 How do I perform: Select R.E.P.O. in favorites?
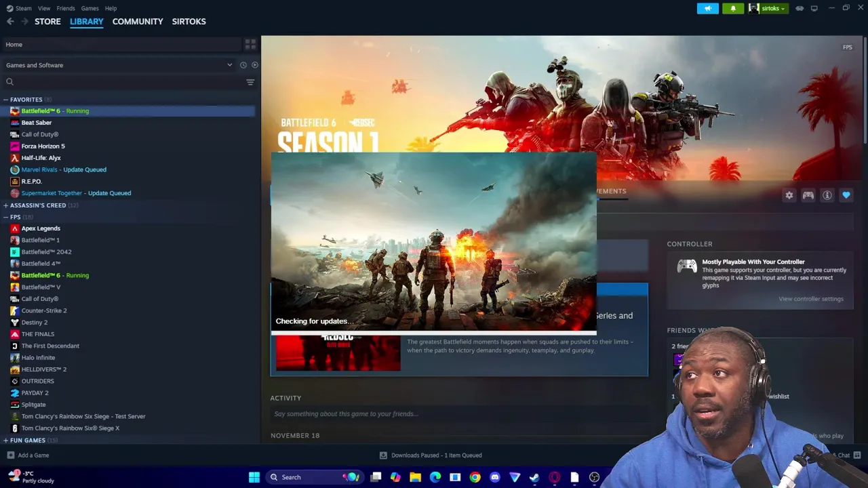tap(31, 182)
